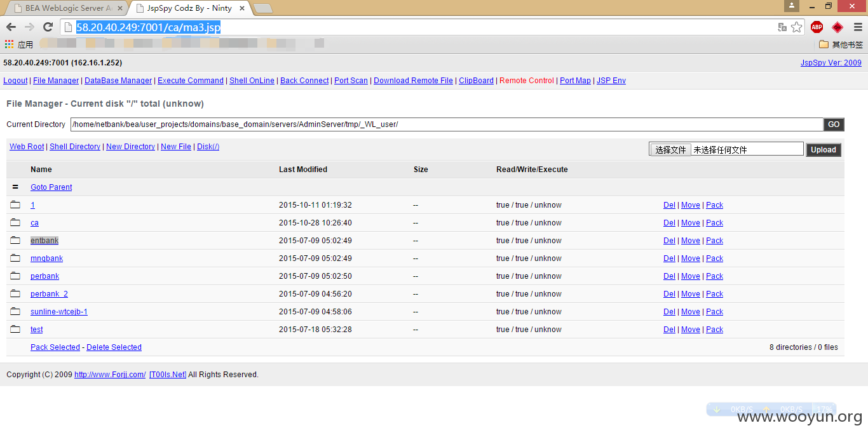Screen dimensions: 868x435
Task: Open the translate icon in the address bar
Action: (782, 27)
